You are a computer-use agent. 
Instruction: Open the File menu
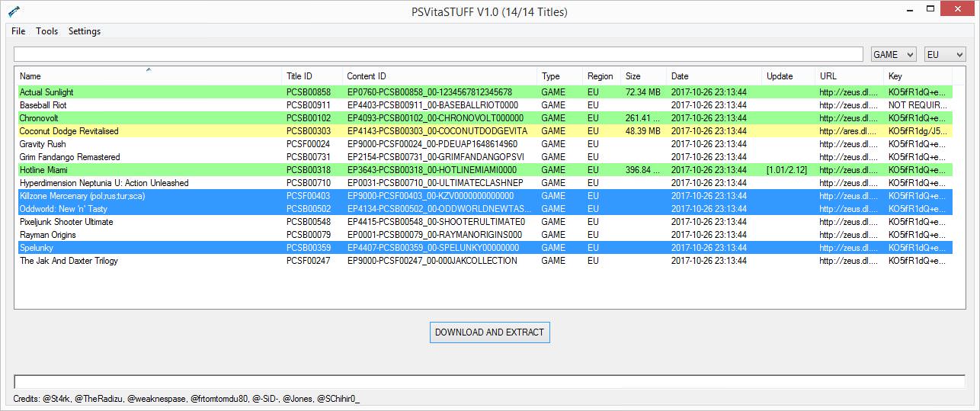18,31
